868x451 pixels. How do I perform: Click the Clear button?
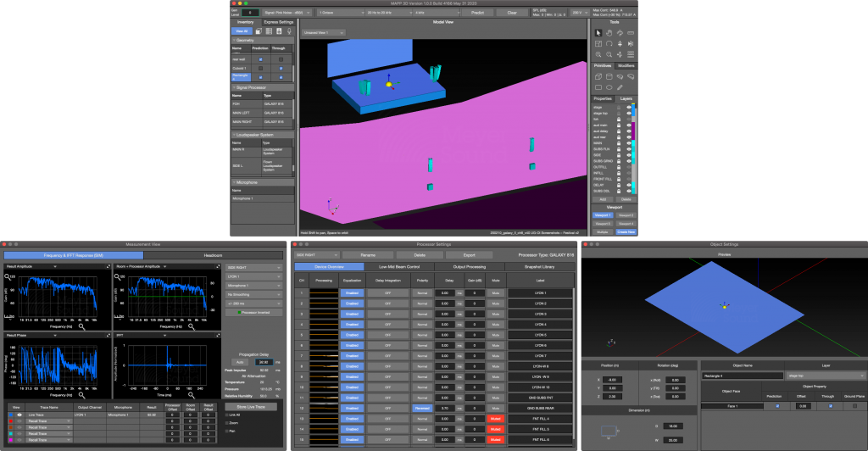(x=512, y=13)
